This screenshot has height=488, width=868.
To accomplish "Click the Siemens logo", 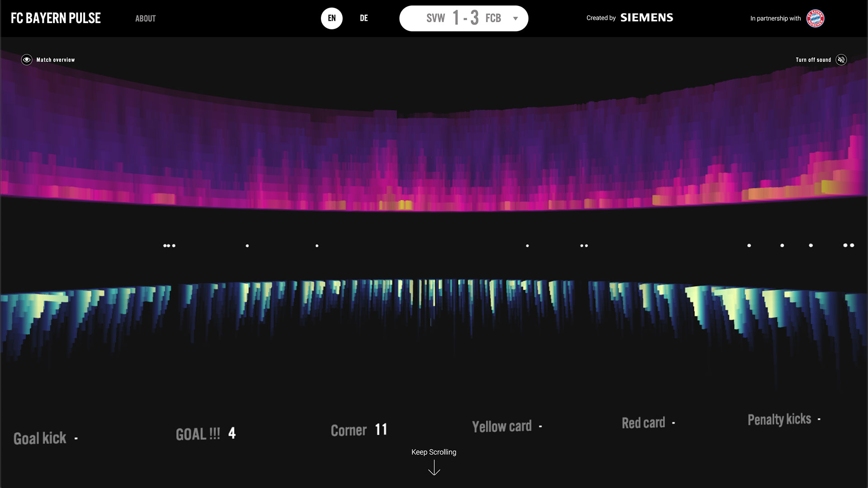I will [x=646, y=18].
